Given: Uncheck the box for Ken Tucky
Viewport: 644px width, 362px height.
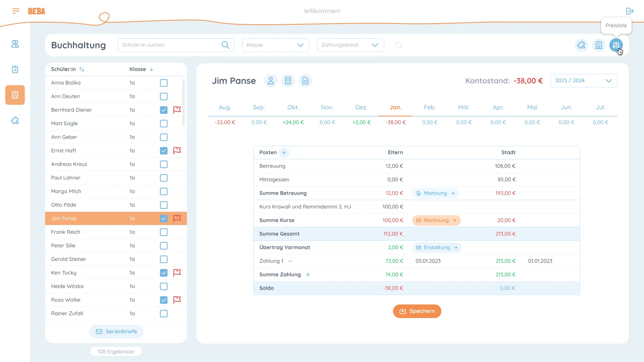Looking at the screenshot, I should click(164, 273).
